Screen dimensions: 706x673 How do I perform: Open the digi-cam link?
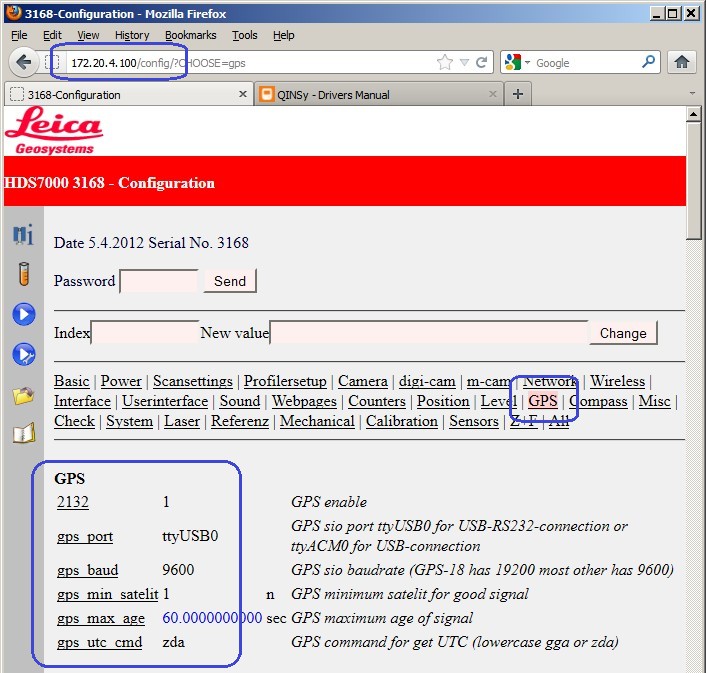point(427,381)
